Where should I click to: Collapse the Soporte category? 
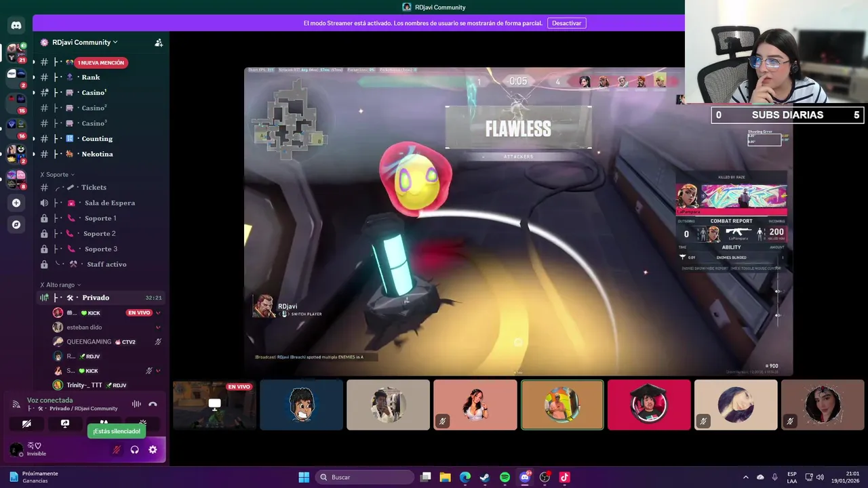[x=58, y=174]
